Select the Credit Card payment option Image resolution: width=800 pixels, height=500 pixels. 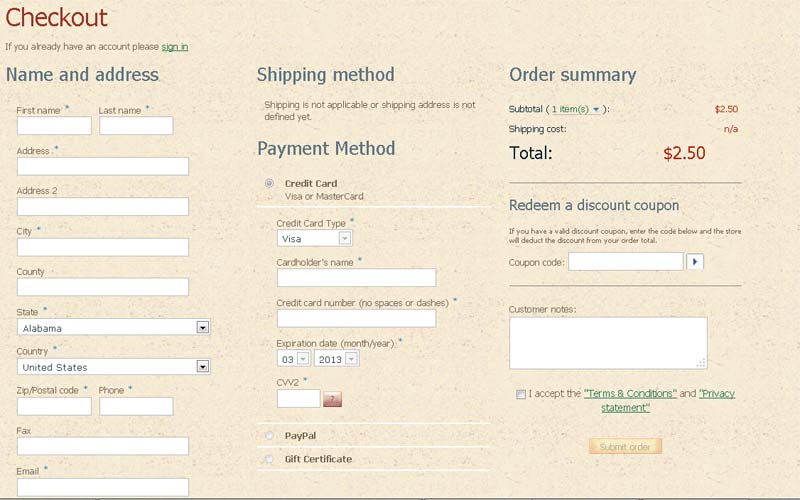(x=269, y=184)
